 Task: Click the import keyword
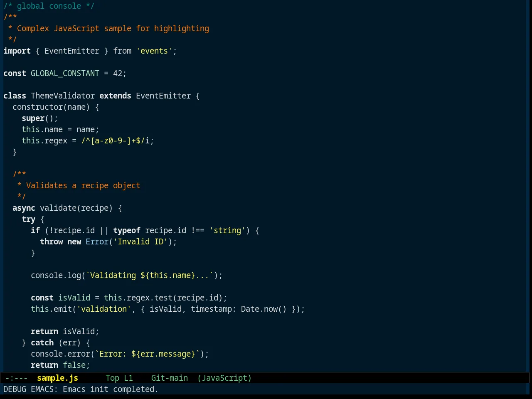click(17, 51)
